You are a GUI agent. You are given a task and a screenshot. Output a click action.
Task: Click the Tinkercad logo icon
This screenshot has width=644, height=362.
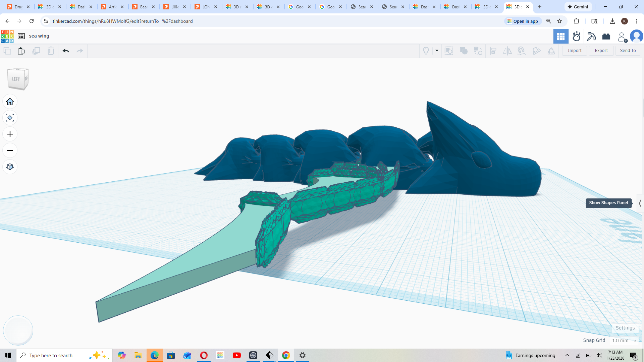pyautogui.click(x=7, y=36)
